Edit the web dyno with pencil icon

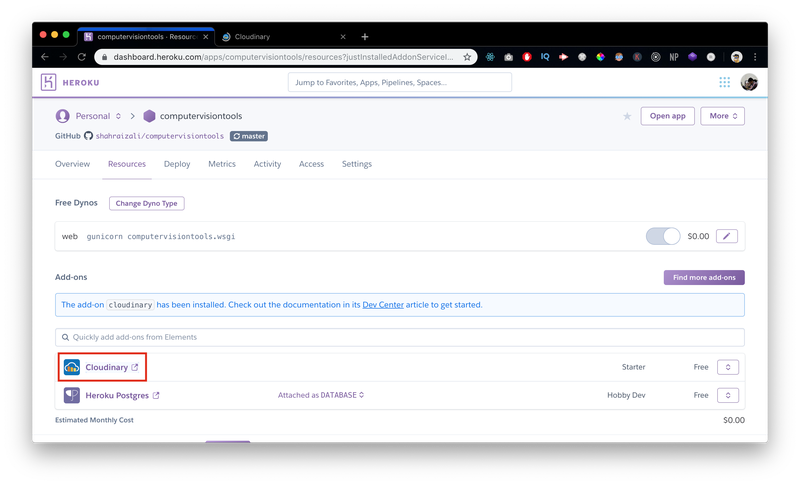(x=727, y=236)
